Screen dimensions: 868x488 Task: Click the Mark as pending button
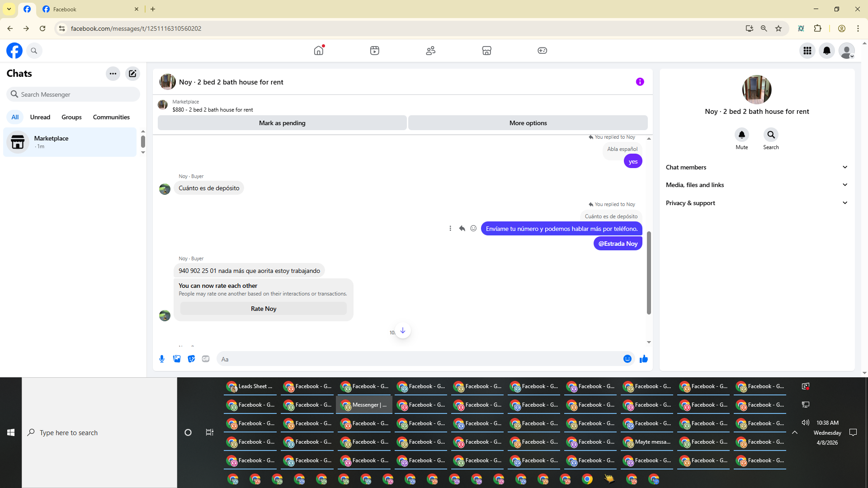point(282,123)
